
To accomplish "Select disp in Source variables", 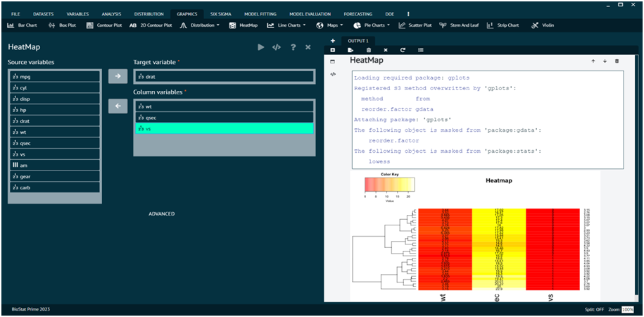I will [55, 99].
